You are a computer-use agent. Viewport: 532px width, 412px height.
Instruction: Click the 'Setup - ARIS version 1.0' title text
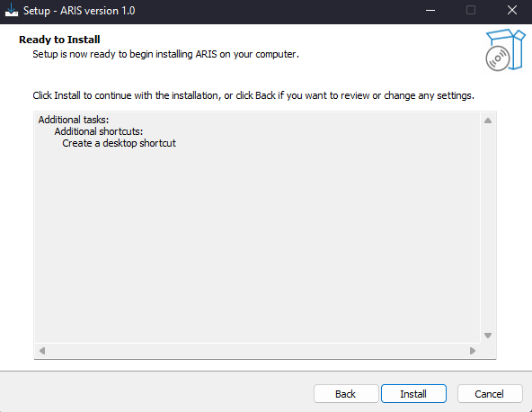tap(79, 11)
